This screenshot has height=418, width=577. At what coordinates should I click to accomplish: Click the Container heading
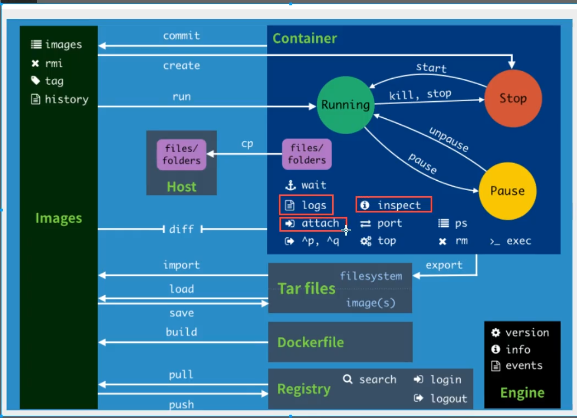(305, 38)
